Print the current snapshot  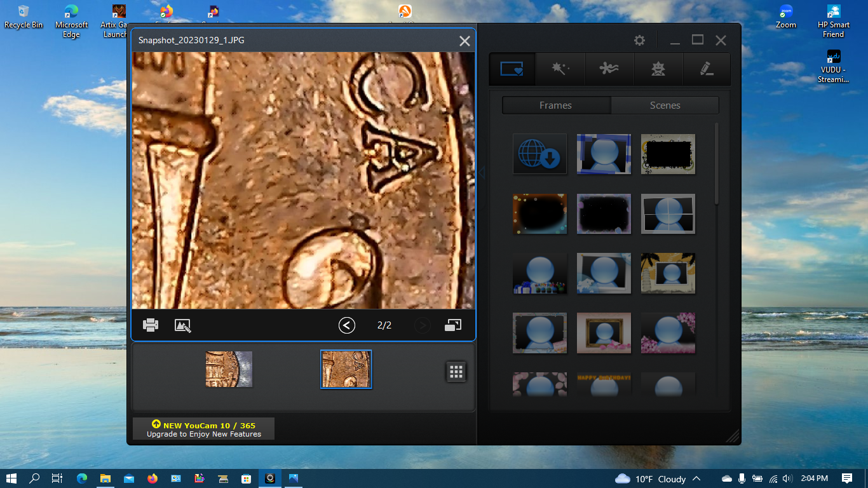tap(151, 325)
